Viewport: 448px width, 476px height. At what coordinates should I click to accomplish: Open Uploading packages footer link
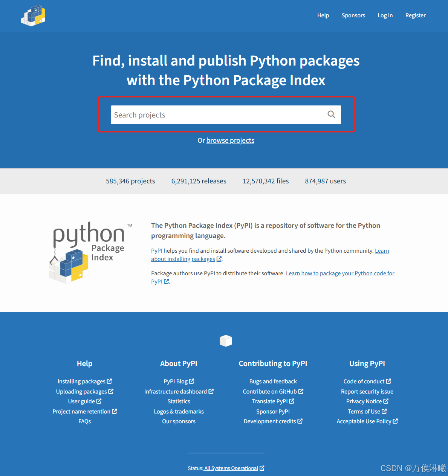(85, 392)
